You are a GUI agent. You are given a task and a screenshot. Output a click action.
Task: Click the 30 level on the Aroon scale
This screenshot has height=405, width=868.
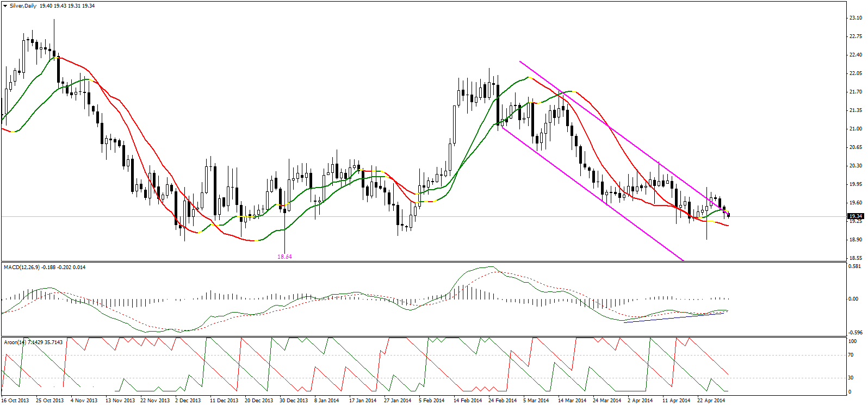[852, 377]
